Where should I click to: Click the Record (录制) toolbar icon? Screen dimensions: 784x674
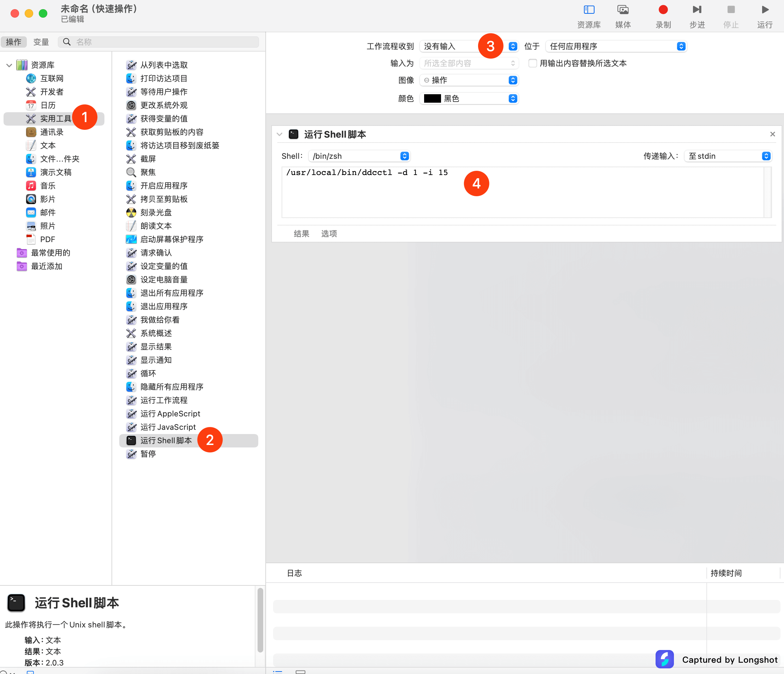click(663, 10)
